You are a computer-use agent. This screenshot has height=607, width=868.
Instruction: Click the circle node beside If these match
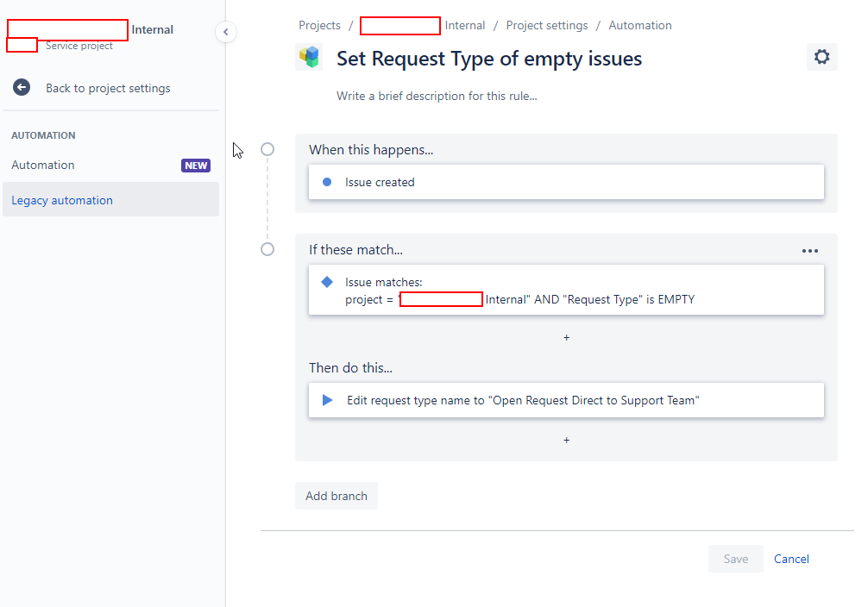click(x=267, y=249)
